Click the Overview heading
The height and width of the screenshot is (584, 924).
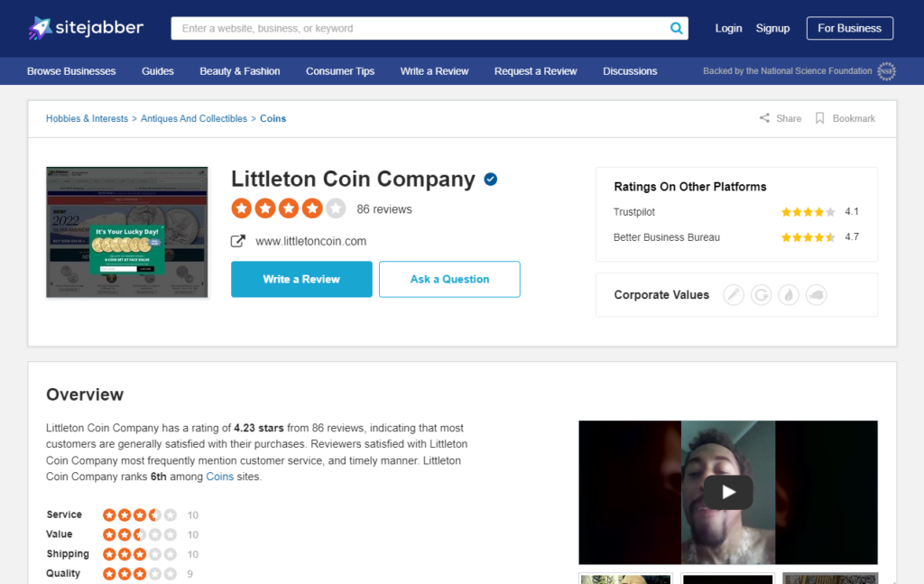[x=85, y=394]
